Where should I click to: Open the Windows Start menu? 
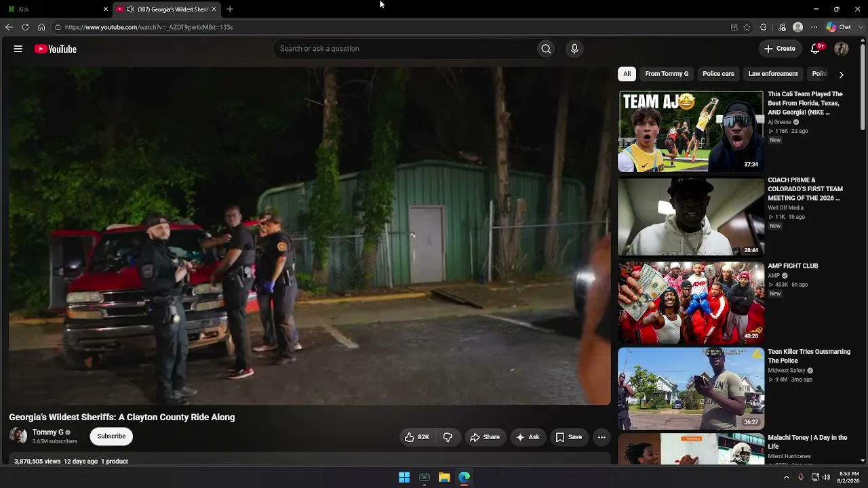[x=404, y=477]
